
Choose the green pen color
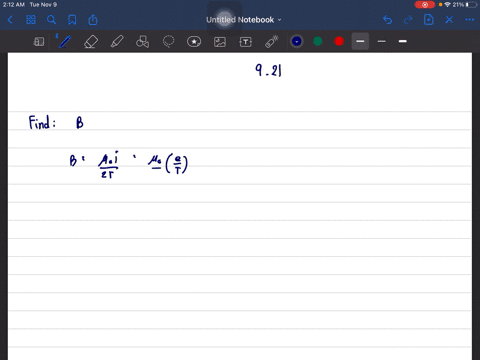tap(318, 41)
